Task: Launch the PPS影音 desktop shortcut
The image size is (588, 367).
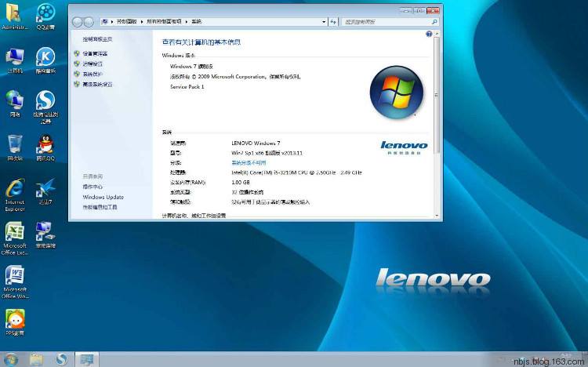Action: pos(15,322)
